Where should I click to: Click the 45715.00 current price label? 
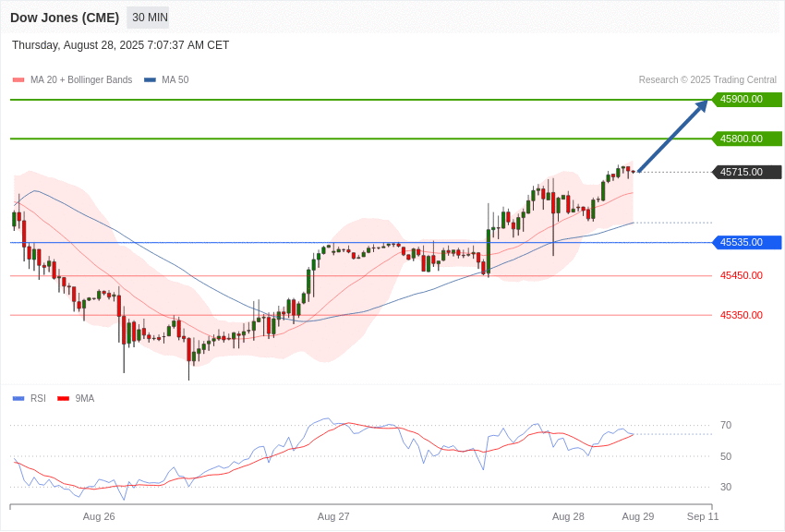tap(747, 172)
